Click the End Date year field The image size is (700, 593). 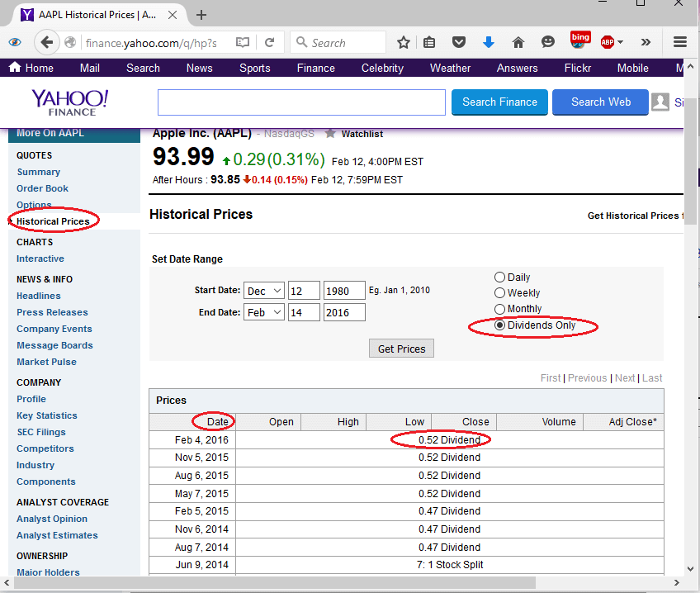(x=344, y=312)
